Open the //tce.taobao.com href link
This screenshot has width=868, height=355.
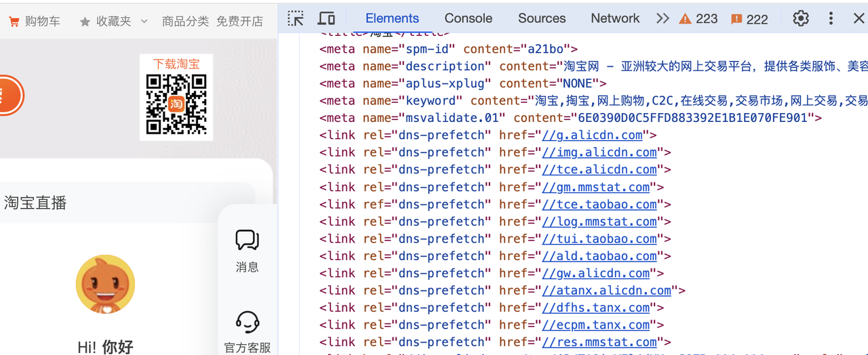pyautogui.click(x=599, y=204)
